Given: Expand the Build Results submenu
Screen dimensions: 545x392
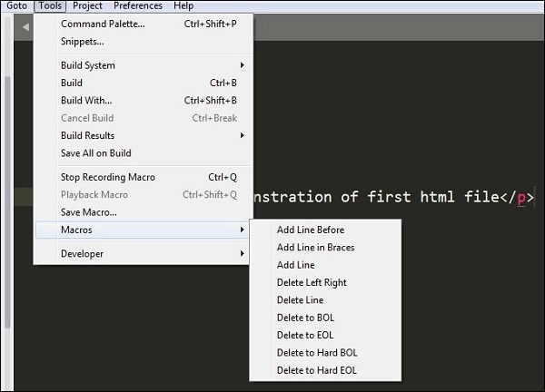Looking at the screenshot, I should pos(87,135).
